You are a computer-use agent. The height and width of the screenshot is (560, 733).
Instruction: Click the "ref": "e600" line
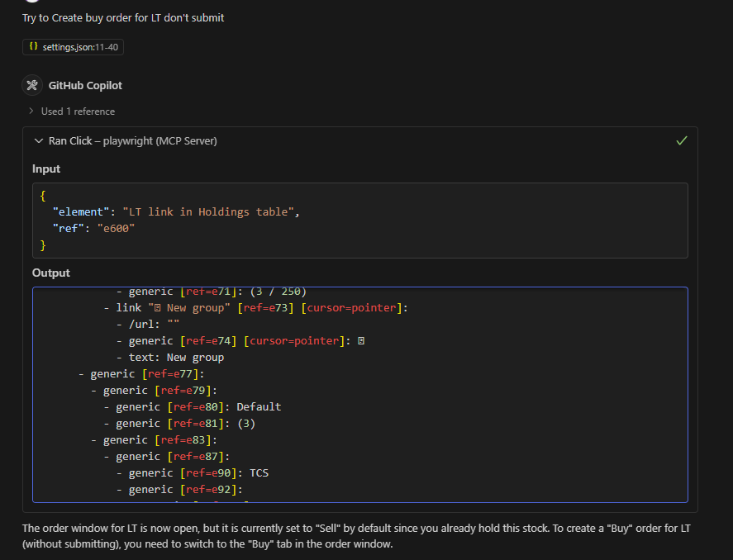[x=93, y=229]
